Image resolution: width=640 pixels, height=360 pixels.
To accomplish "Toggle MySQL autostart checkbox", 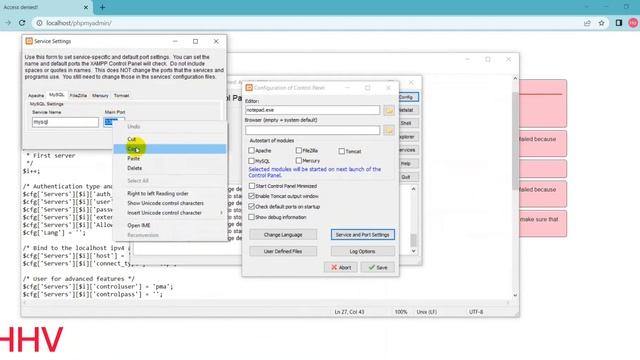I will tap(251, 161).
